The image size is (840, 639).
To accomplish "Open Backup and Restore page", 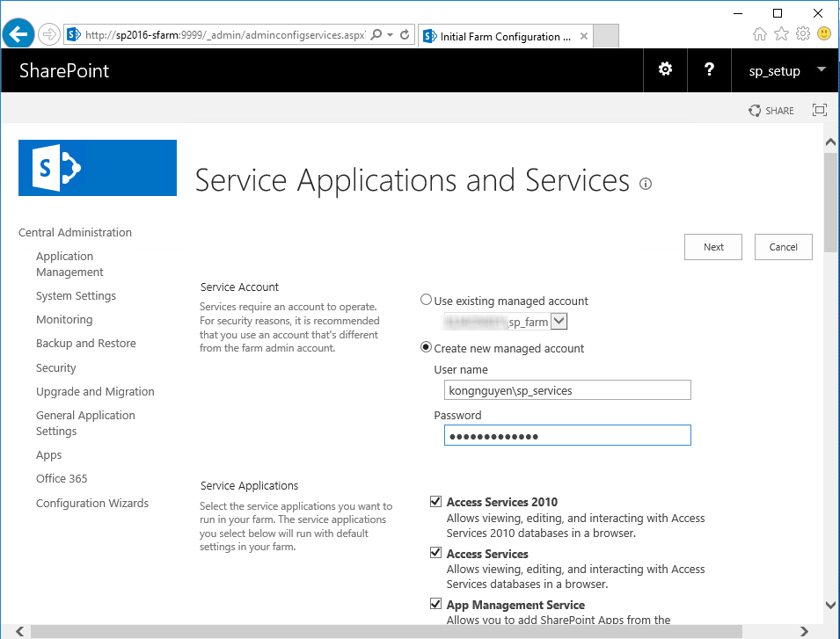I will [x=85, y=343].
